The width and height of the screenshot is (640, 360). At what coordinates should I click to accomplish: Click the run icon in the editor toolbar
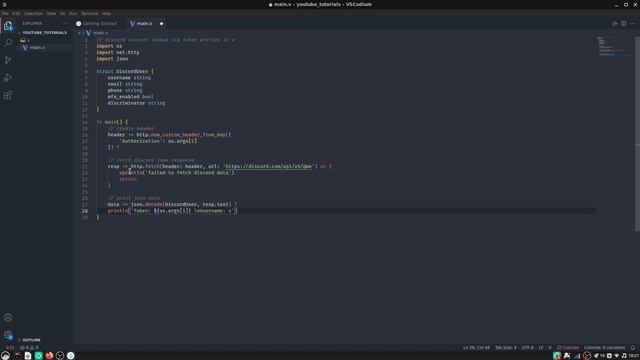pos(615,24)
